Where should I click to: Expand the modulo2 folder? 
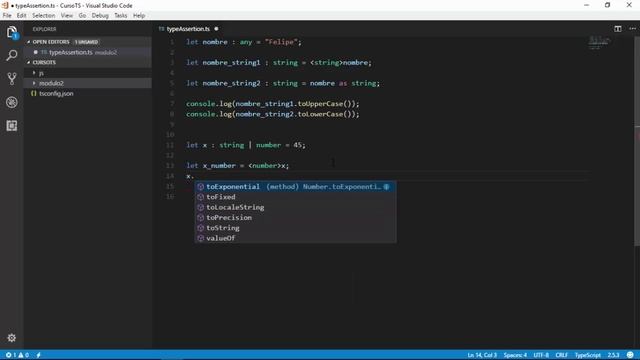coord(88,83)
